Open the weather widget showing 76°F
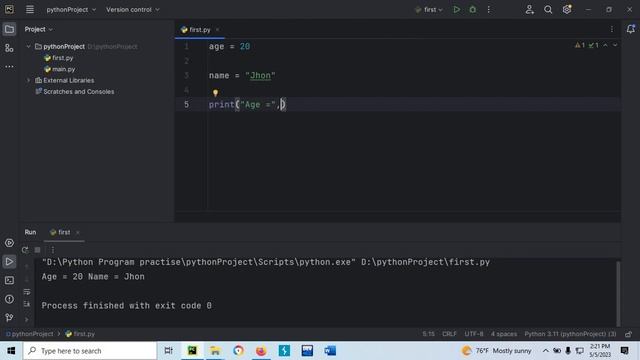Screen dimensions: 640x360 click(x=496, y=351)
